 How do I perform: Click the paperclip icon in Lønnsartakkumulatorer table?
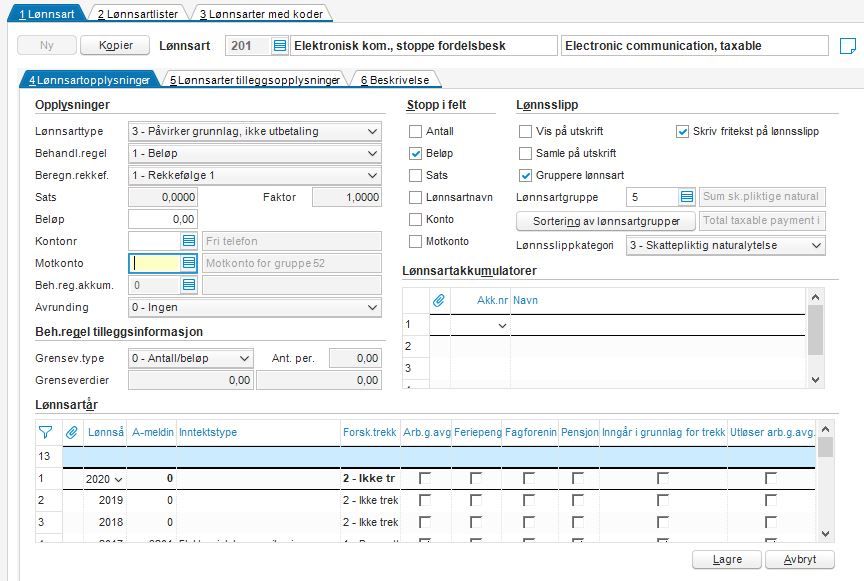[x=439, y=300]
